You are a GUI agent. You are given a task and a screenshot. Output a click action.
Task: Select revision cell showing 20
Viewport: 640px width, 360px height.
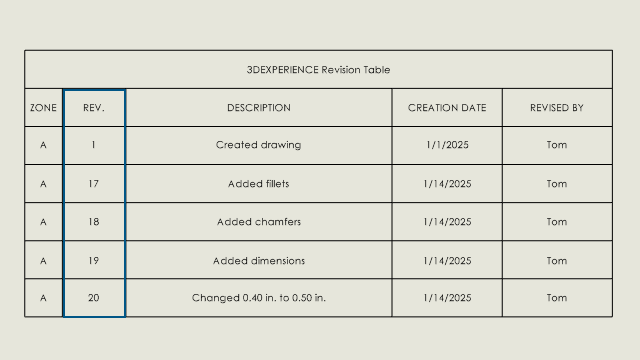pyautogui.click(x=94, y=298)
